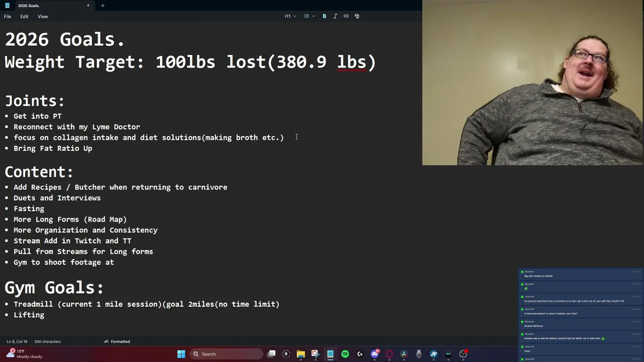
Task: Click the "Get into PT" bullet
Action: [x=38, y=116]
